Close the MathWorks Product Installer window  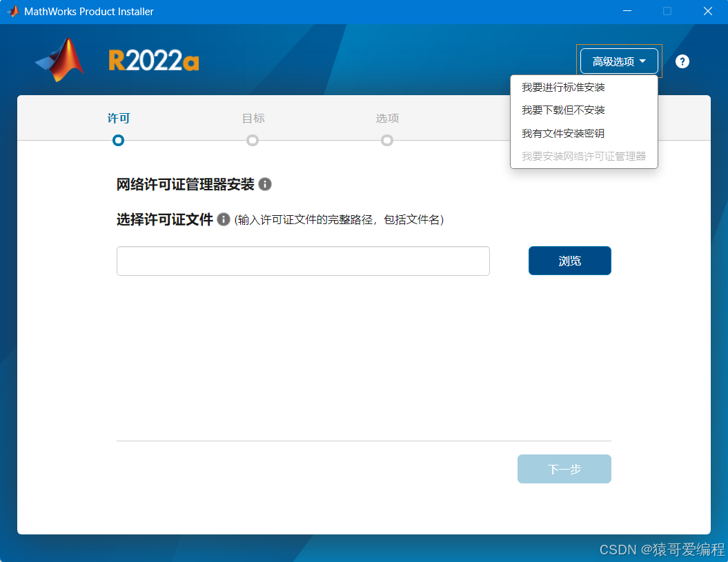[707, 11]
